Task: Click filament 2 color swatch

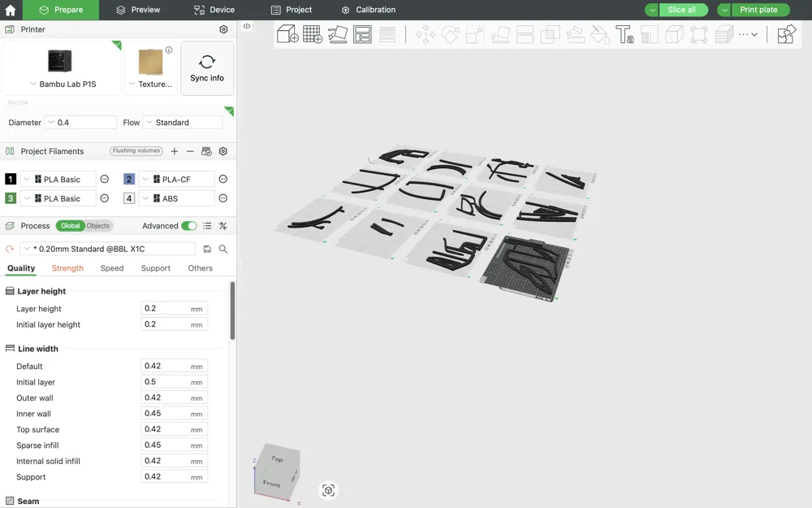Action: tap(129, 180)
